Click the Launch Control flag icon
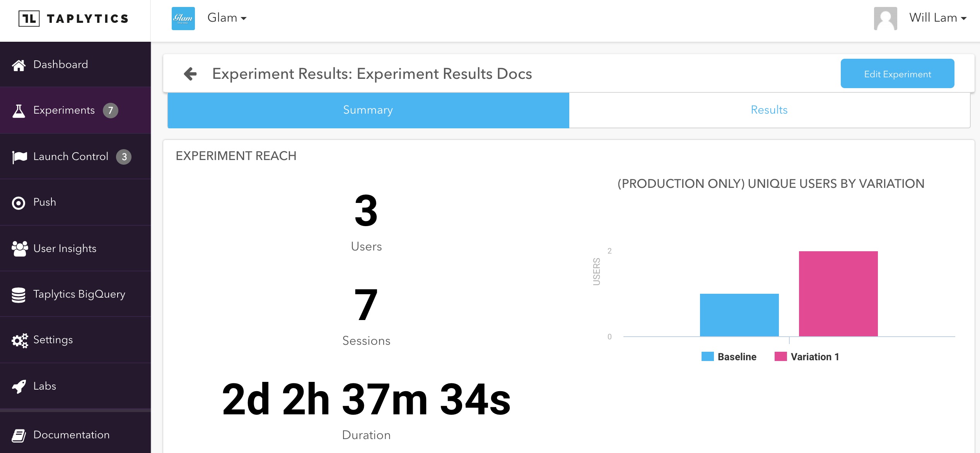This screenshot has height=453, width=980. 19,157
